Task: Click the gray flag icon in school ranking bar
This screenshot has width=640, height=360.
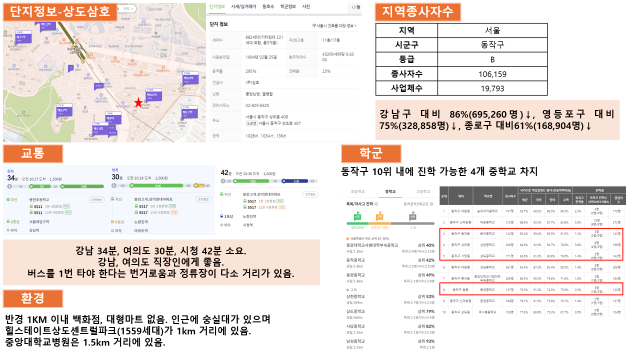Action: [412, 216]
